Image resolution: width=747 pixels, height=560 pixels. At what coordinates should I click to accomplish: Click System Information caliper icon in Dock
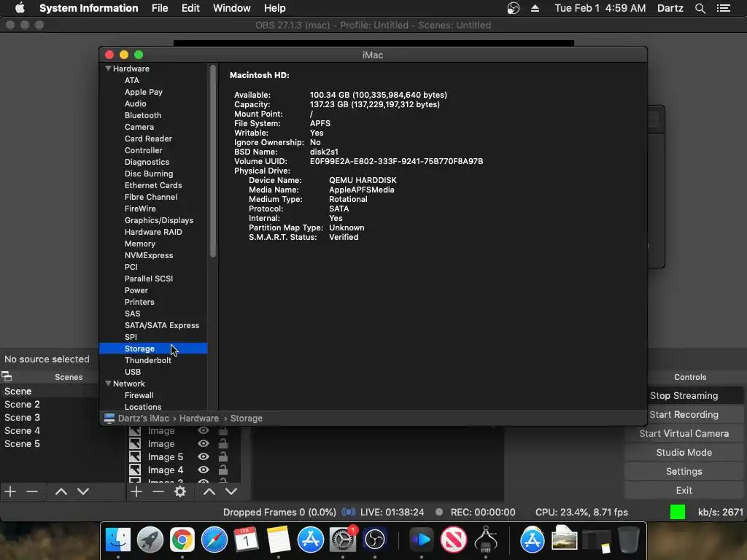pos(486,540)
